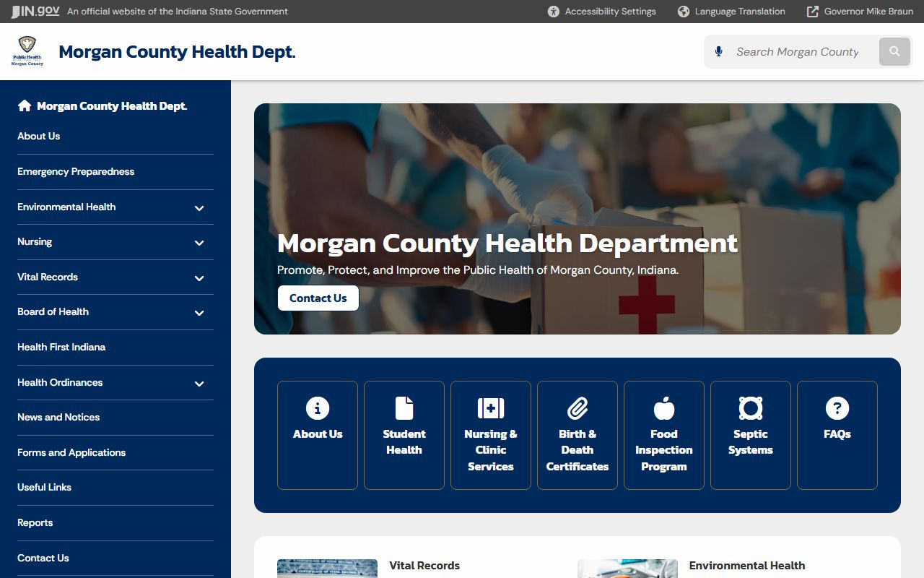Open News and Notices sidebar item
924x578 pixels.
[x=58, y=417]
